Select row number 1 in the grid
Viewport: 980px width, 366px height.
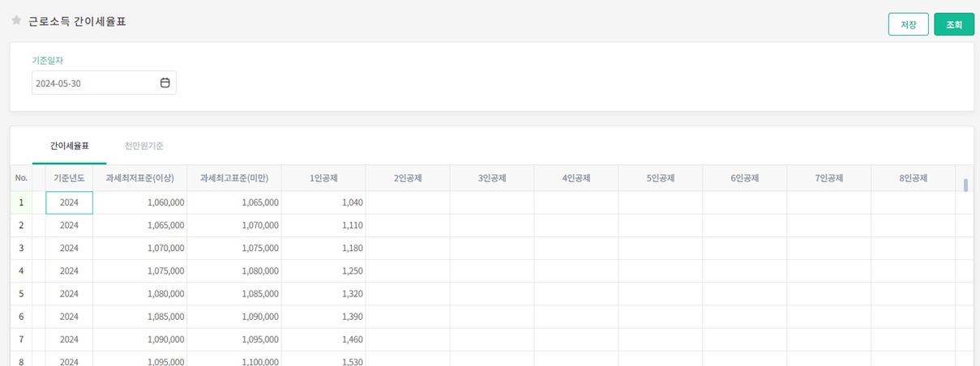(21, 202)
